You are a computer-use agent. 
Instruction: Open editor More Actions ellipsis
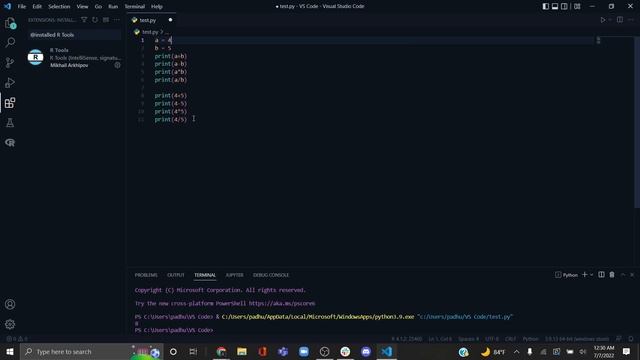click(x=631, y=20)
